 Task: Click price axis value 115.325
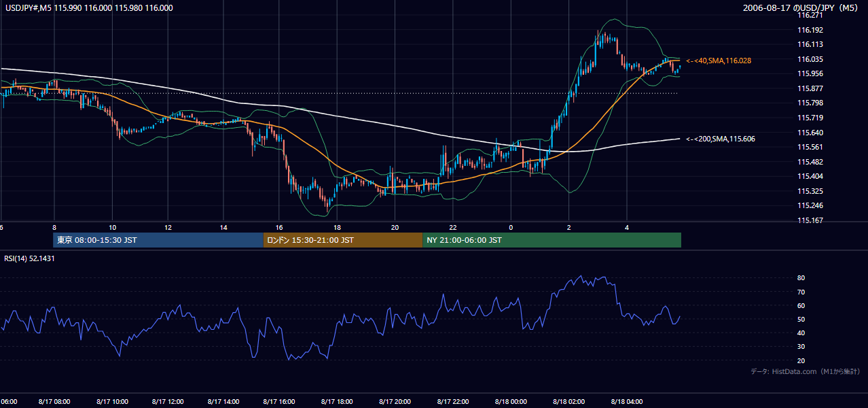click(810, 191)
